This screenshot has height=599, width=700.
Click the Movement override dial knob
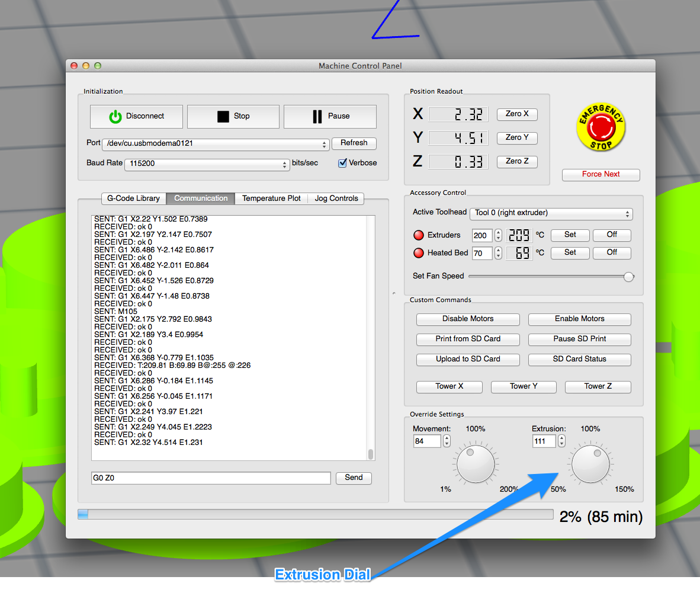tap(476, 465)
